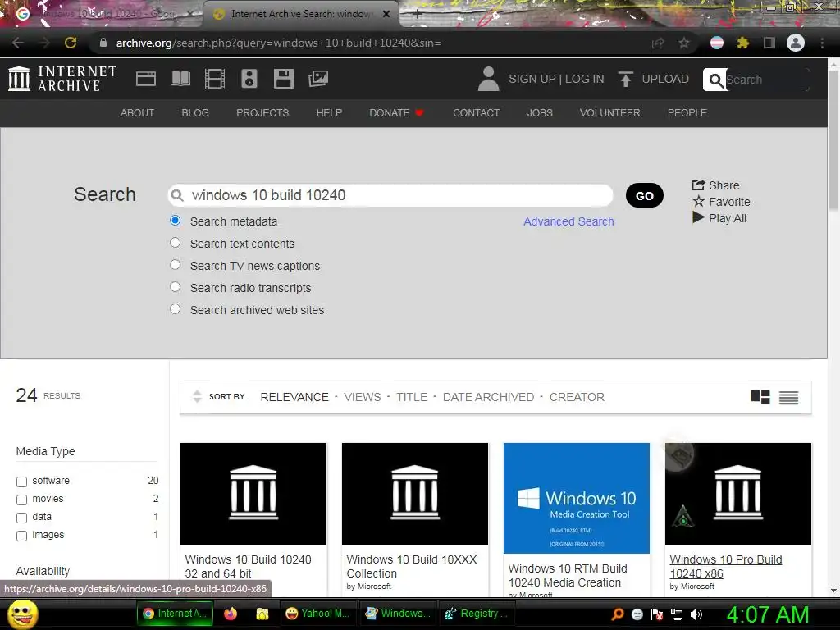This screenshot has height=630, width=840.
Task: Open the Chrome profile avatar
Action: pyautogui.click(x=796, y=43)
